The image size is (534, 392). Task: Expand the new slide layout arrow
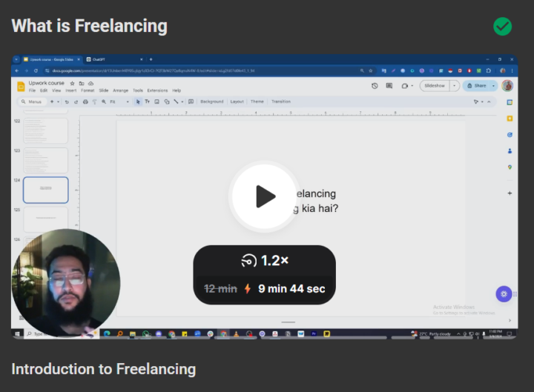tap(59, 102)
